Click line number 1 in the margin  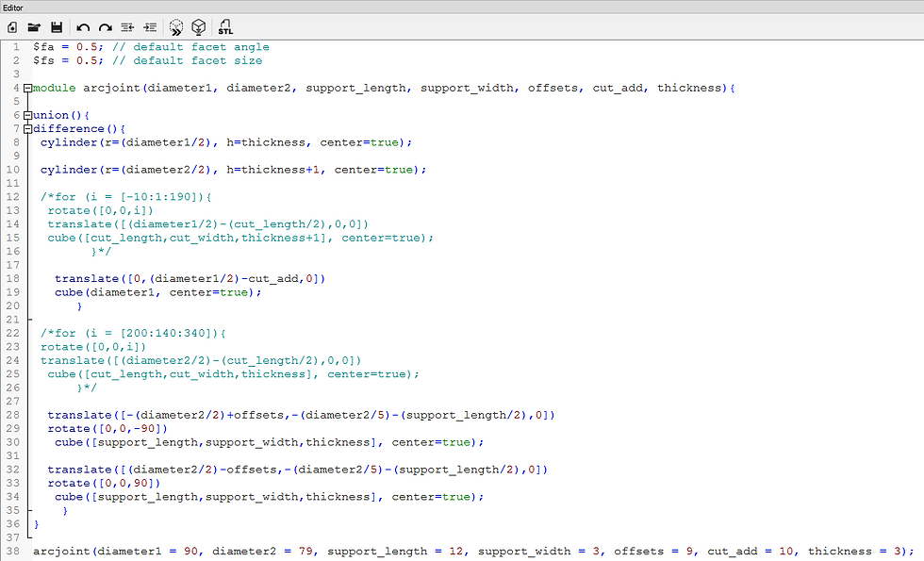pyautogui.click(x=17, y=47)
